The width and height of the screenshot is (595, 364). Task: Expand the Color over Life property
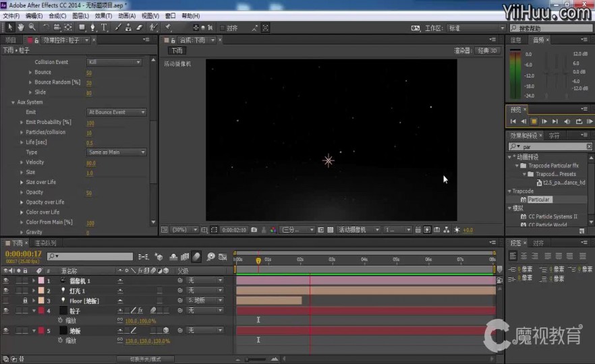[x=22, y=212]
